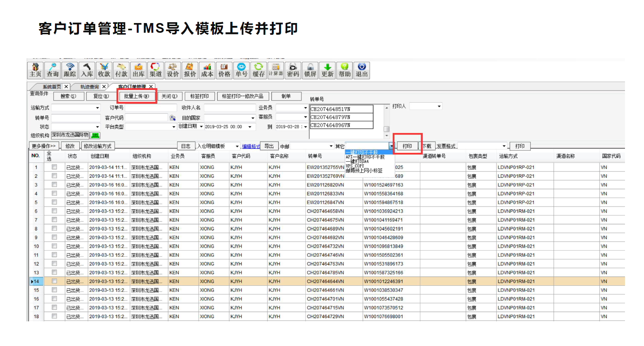Click the 更新 update toolbar icon
The image size is (644, 346).
[x=328, y=70]
